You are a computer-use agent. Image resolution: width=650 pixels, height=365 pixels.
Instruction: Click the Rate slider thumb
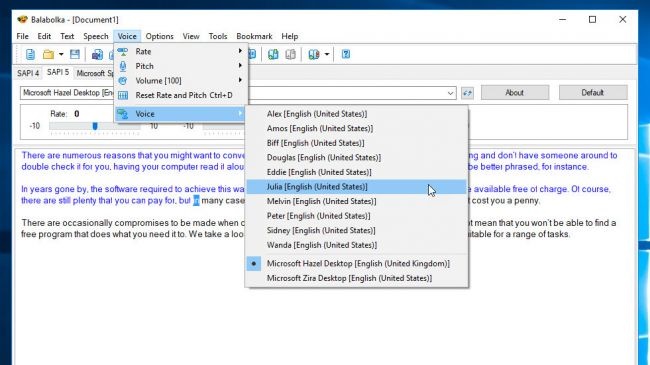click(95, 126)
